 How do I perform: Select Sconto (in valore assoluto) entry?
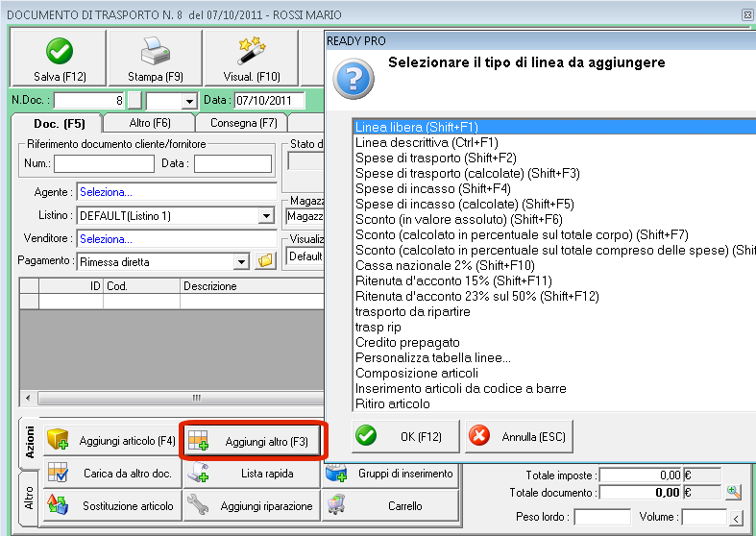pyautogui.click(x=554, y=219)
